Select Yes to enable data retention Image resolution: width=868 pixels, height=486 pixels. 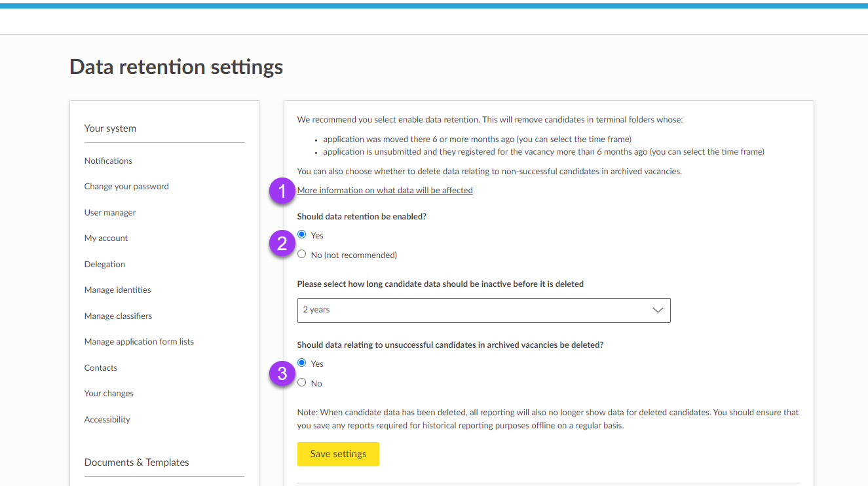(x=302, y=234)
